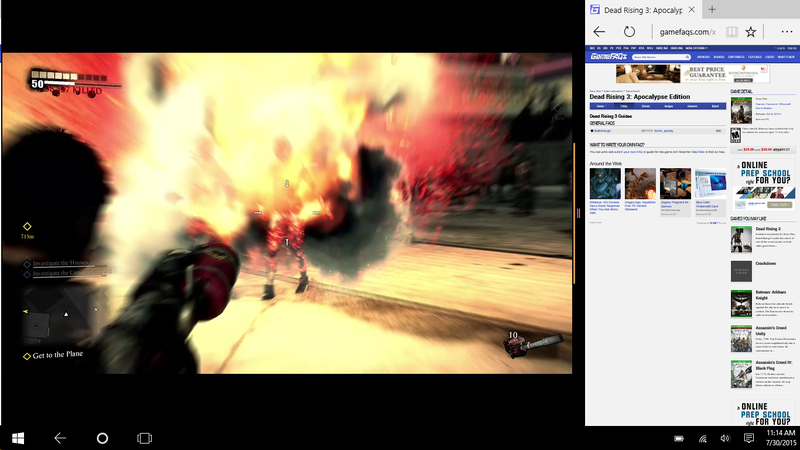Open Windows 10 Cortana article thumbnail
Image resolution: width=800 pixels, height=450 pixels.
click(x=605, y=184)
